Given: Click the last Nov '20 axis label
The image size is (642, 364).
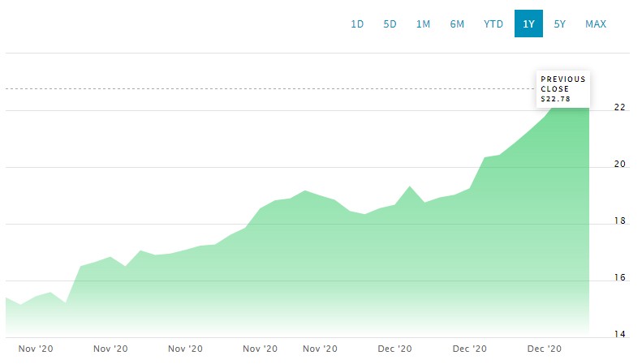Looking at the screenshot, I should click(x=320, y=349).
